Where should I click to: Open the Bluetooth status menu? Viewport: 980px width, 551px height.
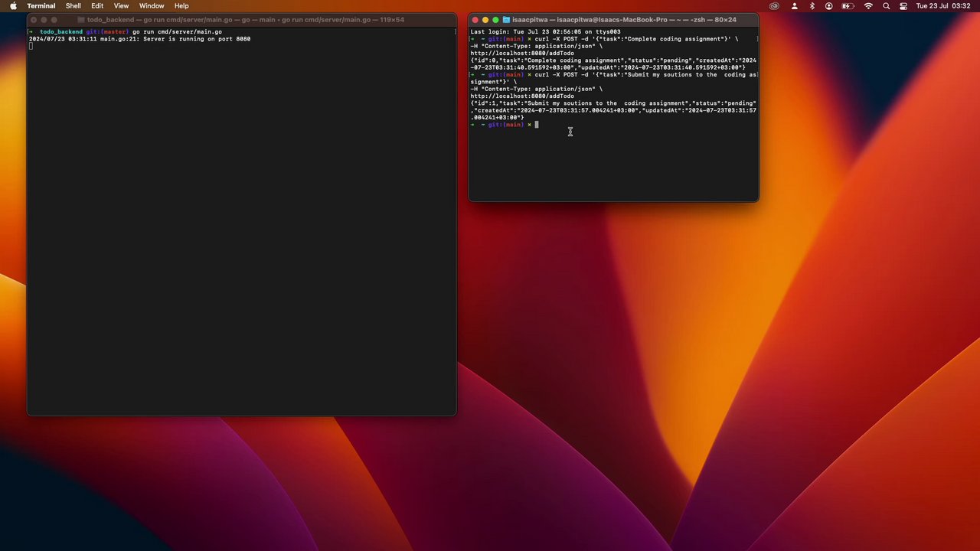coord(812,6)
